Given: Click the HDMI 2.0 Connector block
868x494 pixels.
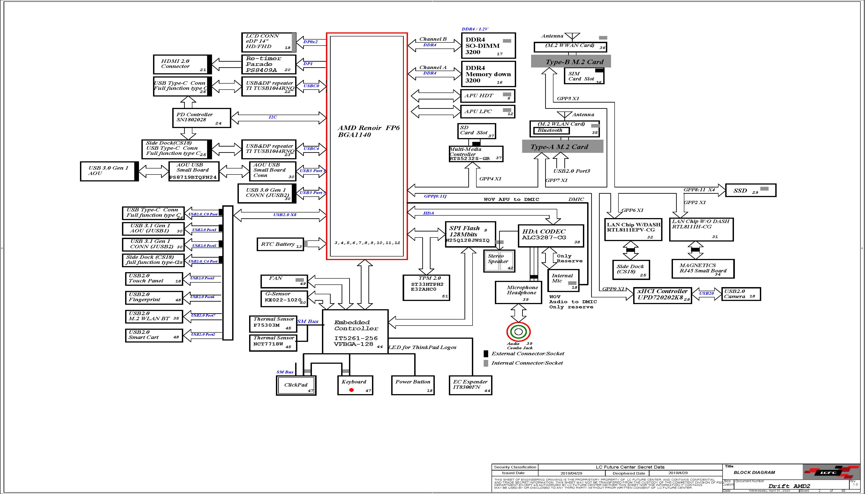Looking at the screenshot, I should [181, 65].
